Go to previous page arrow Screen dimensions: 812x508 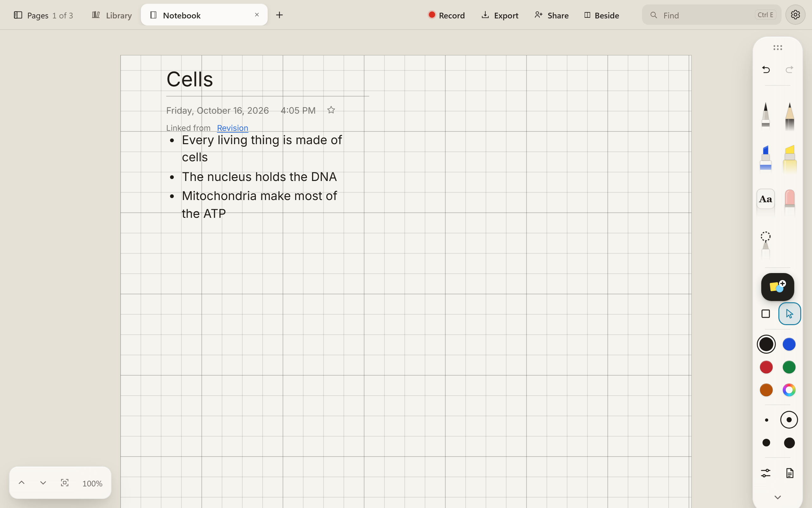click(x=22, y=483)
